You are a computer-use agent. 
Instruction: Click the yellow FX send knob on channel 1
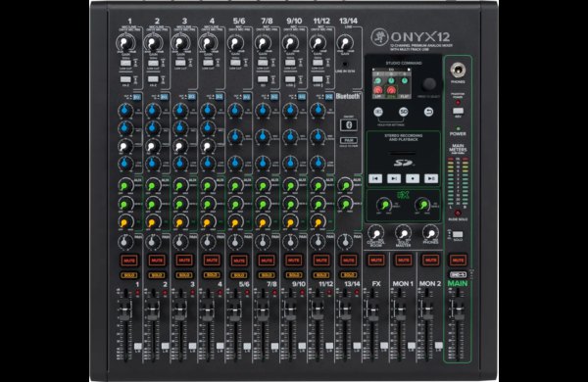(124, 222)
